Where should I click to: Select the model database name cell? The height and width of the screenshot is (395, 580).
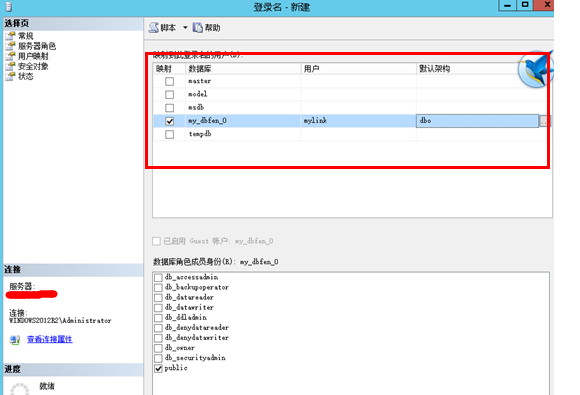pyautogui.click(x=243, y=95)
